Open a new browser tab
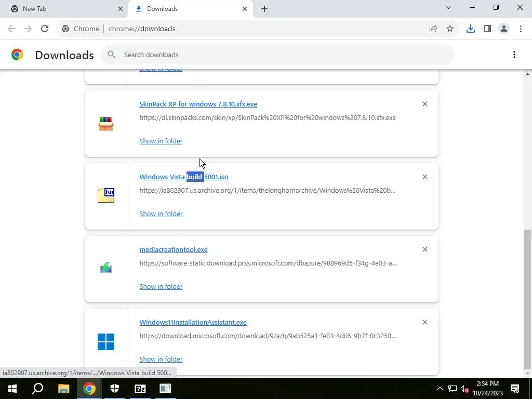This screenshot has height=399, width=532. (264, 9)
